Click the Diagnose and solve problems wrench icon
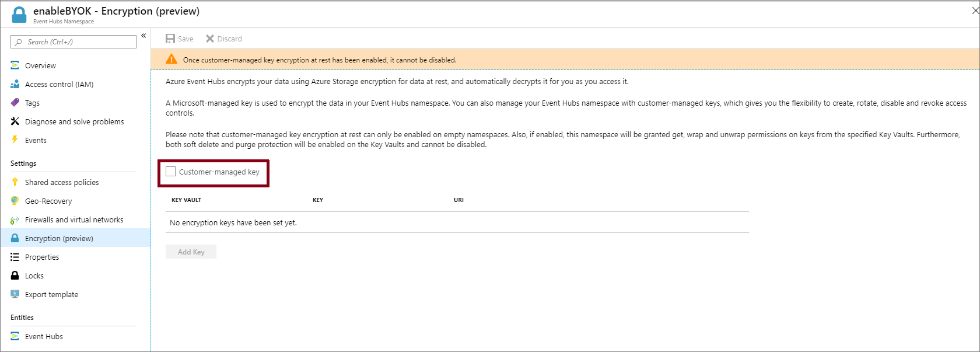This screenshot has height=352, width=980. (15, 121)
